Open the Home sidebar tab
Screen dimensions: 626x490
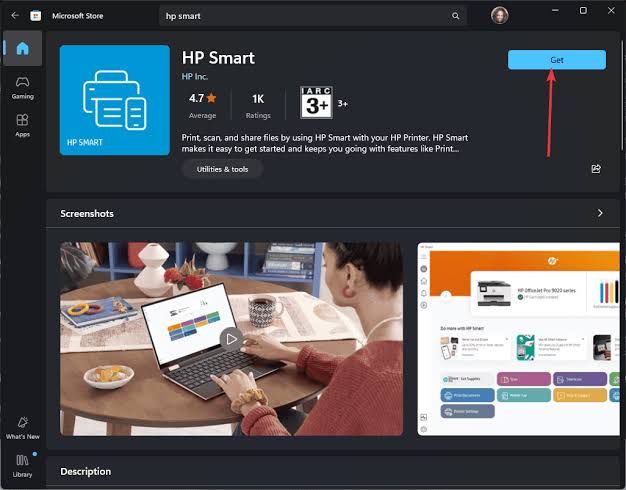pyautogui.click(x=22, y=48)
